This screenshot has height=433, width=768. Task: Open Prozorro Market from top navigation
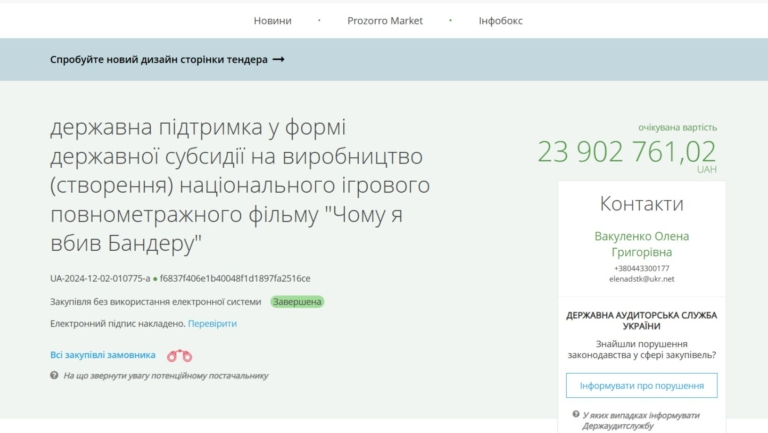pos(385,20)
